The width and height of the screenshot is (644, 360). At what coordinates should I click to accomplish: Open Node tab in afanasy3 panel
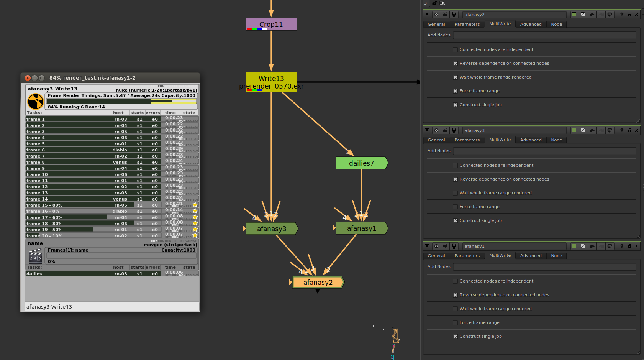point(556,140)
